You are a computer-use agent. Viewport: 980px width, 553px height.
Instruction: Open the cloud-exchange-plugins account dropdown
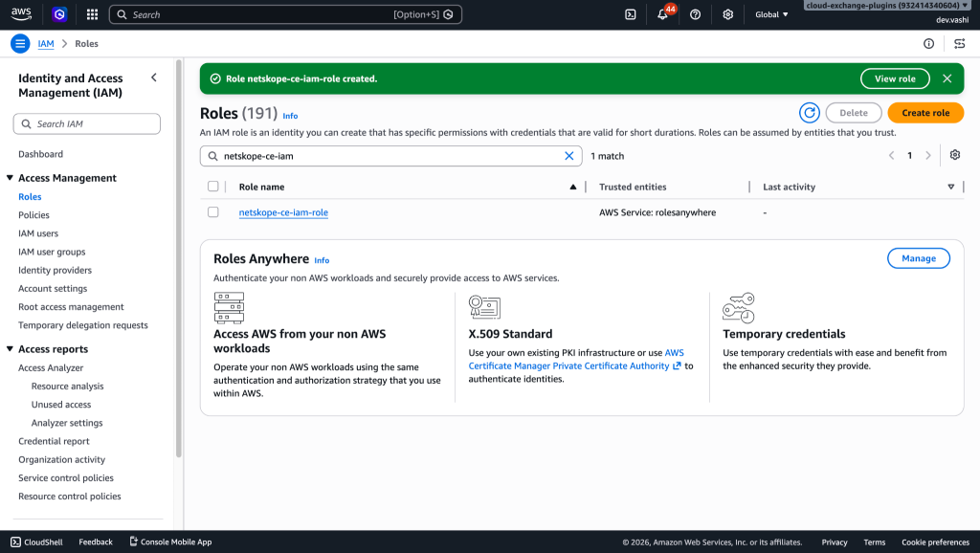pyautogui.click(x=887, y=6)
